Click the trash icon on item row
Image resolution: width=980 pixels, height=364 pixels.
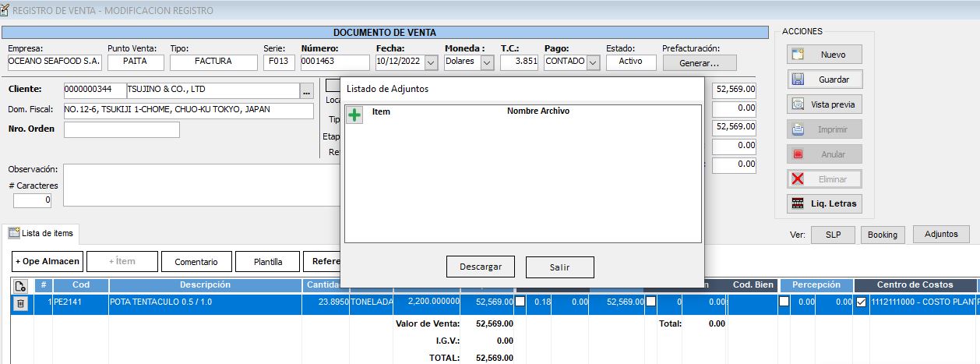point(21,302)
